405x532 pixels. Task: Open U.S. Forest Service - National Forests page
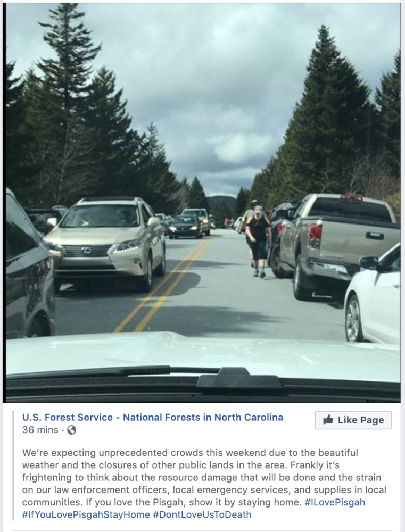[152, 417]
